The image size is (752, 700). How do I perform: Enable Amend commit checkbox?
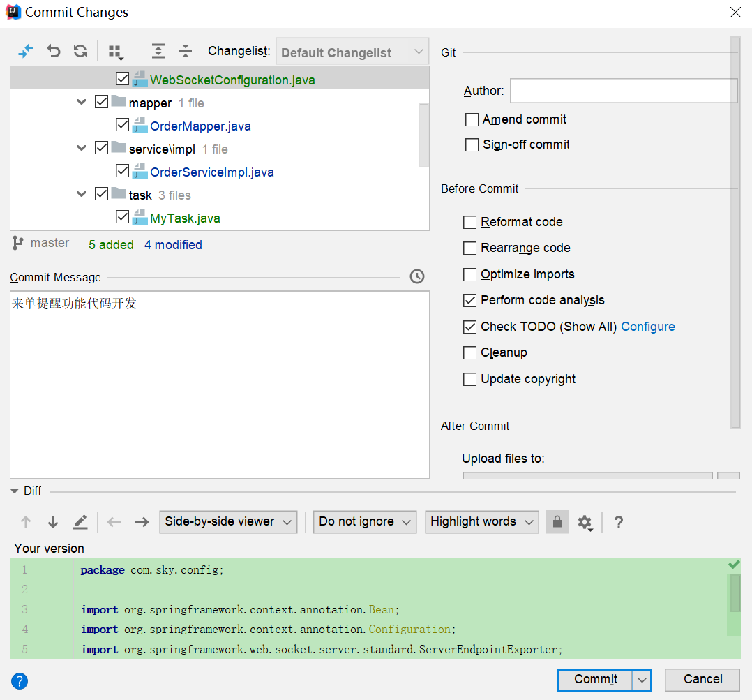click(472, 119)
